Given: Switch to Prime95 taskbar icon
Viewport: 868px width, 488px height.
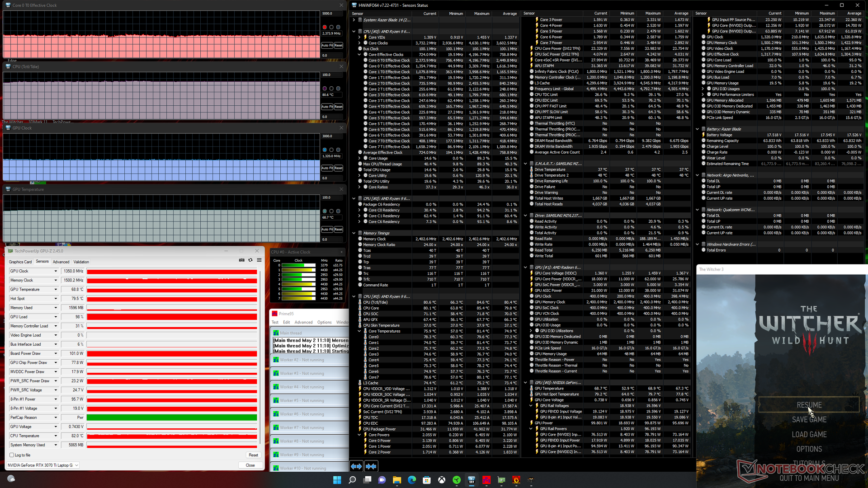Looking at the screenshot, I should [x=486, y=480].
